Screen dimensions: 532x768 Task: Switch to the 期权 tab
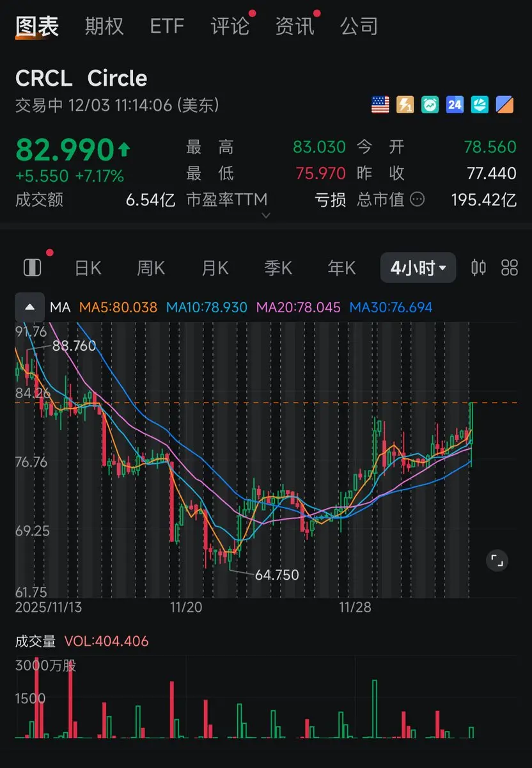pyautogui.click(x=104, y=26)
